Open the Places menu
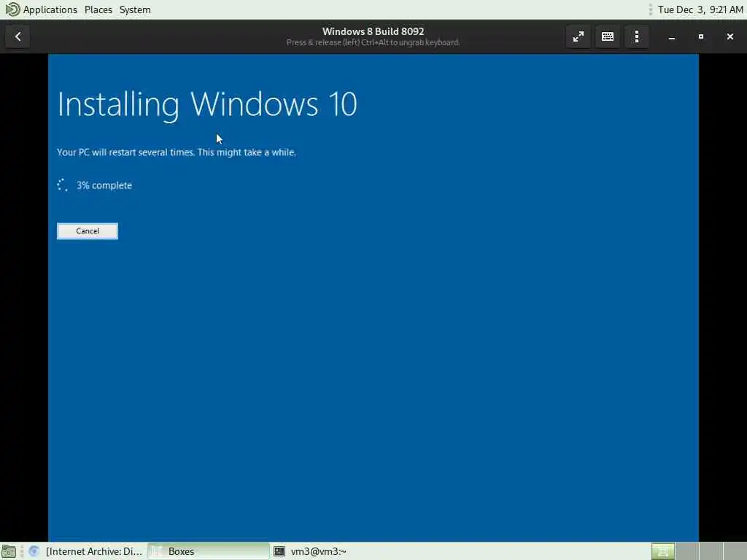The width and height of the screenshot is (747, 560). tap(98, 9)
